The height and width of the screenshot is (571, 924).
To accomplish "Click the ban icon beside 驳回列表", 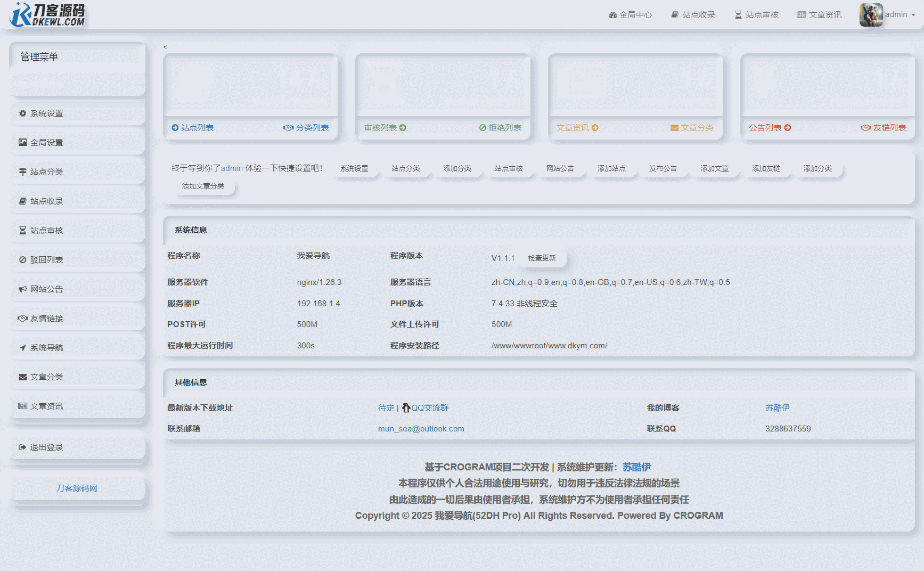I will (x=22, y=260).
